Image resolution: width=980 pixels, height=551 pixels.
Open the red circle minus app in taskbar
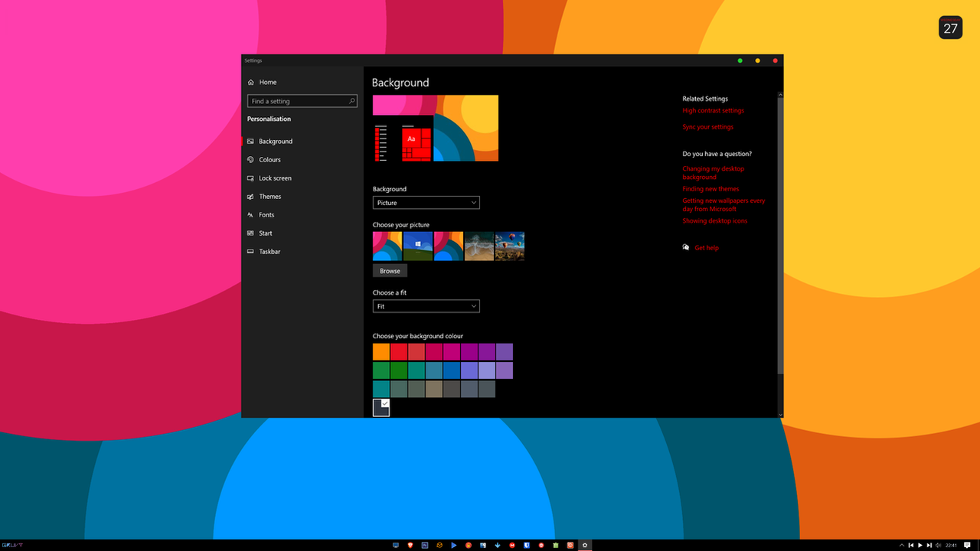point(541,545)
